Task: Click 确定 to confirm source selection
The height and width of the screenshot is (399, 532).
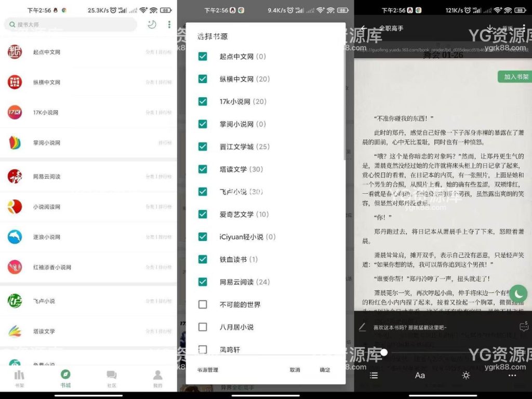Action: tap(325, 370)
